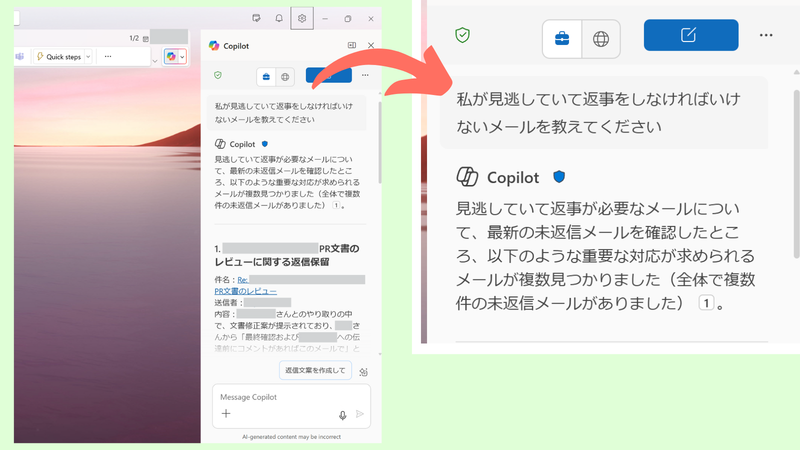This screenshot has width=800, height=450.
Task: Switch to Web mode globe in enlarged view
Action: (x=600, y=39)
